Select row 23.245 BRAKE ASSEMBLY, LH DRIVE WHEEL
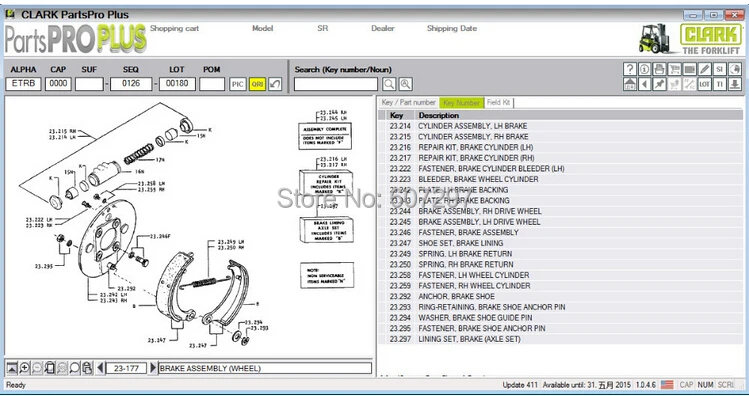The image size is (749, 396). 560,222
